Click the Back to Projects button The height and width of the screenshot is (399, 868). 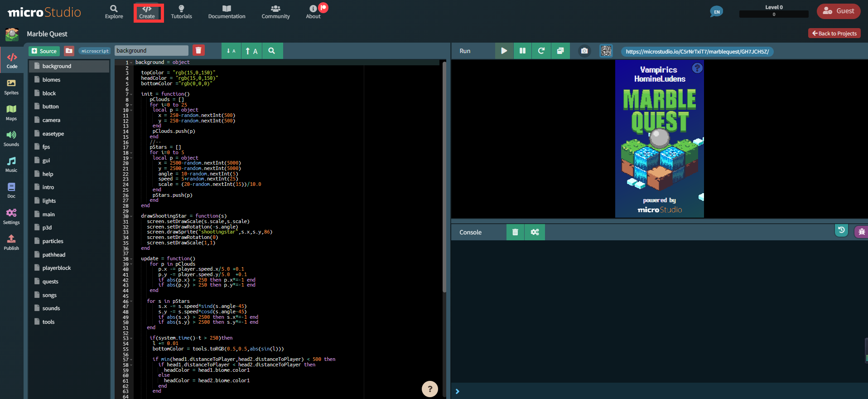[834, 33]
